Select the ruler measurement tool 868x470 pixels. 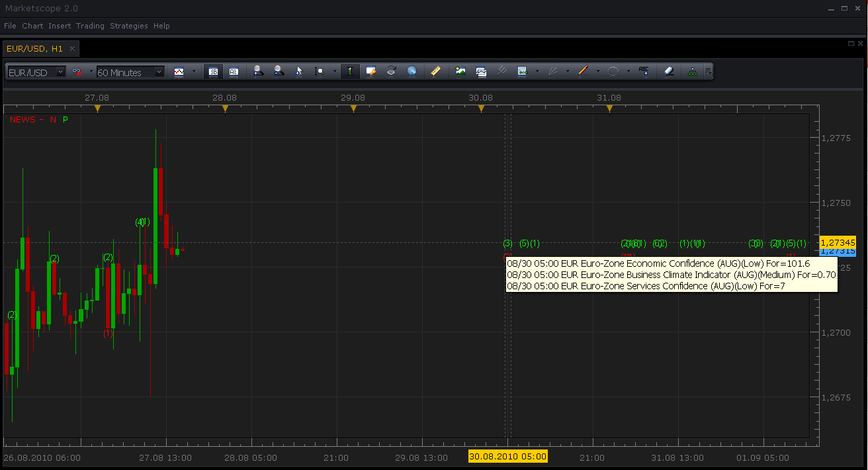click(x=435, y=71)
